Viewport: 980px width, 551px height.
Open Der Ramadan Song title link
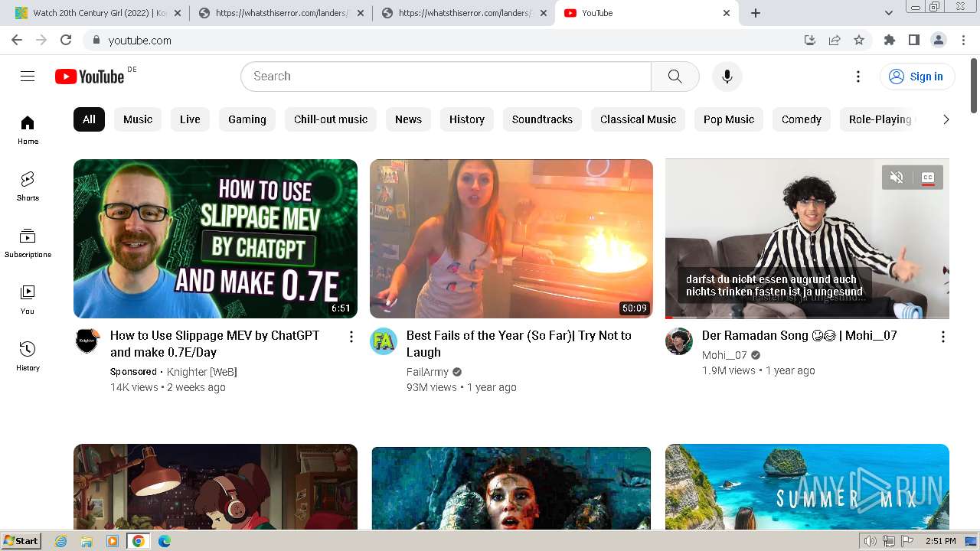tap(799, 335)
